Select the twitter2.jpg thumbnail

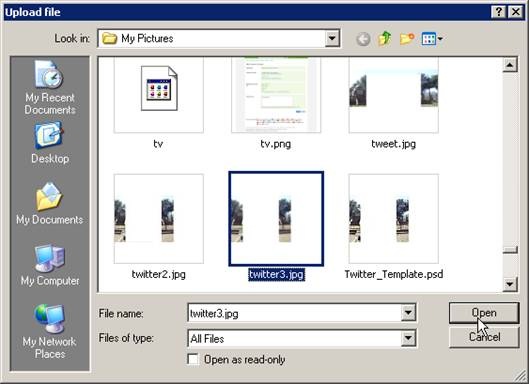(159, 219)
